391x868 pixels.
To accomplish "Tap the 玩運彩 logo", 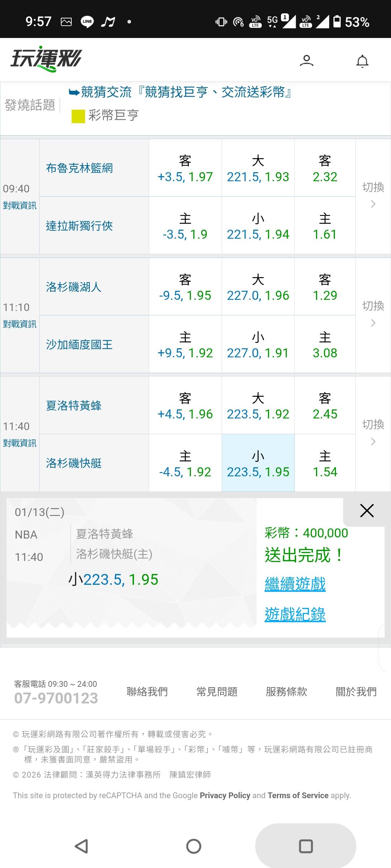I will pos(46,59).
